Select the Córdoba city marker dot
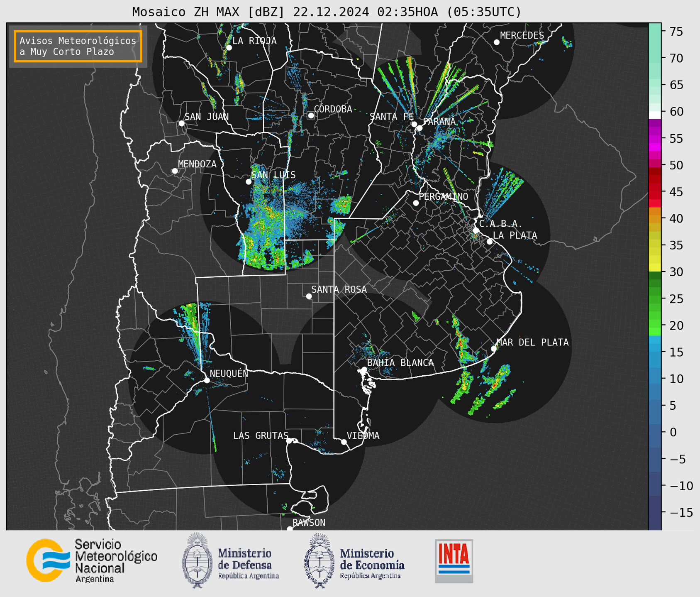This screenshot has width=700, height=597. [311, 115]
